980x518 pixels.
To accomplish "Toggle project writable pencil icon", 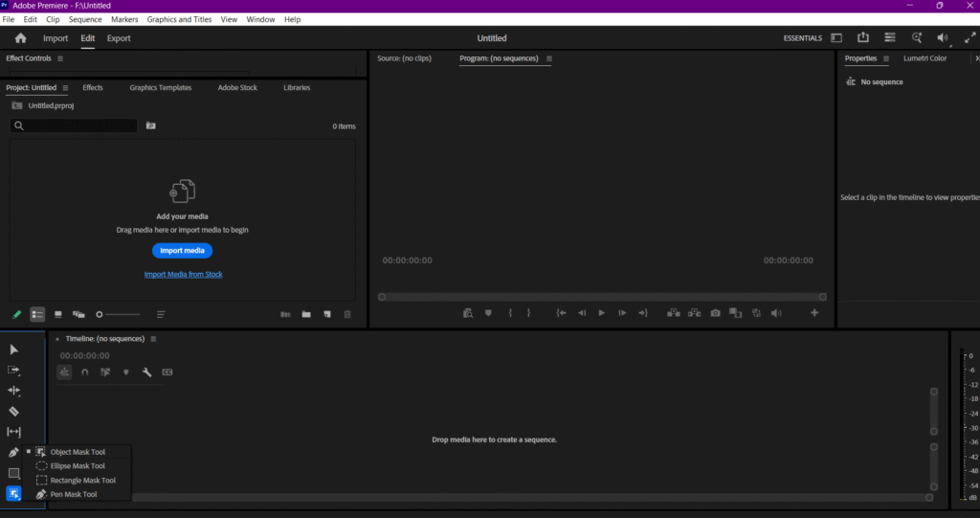I will 17,315.
